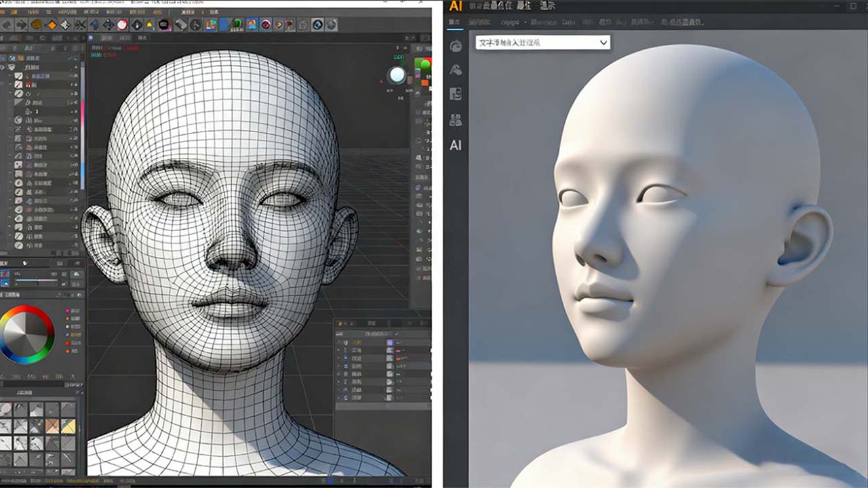Select the AI icon in the right app's sidebar
This screenshot has height=488, width=868.
click(456, 143)
